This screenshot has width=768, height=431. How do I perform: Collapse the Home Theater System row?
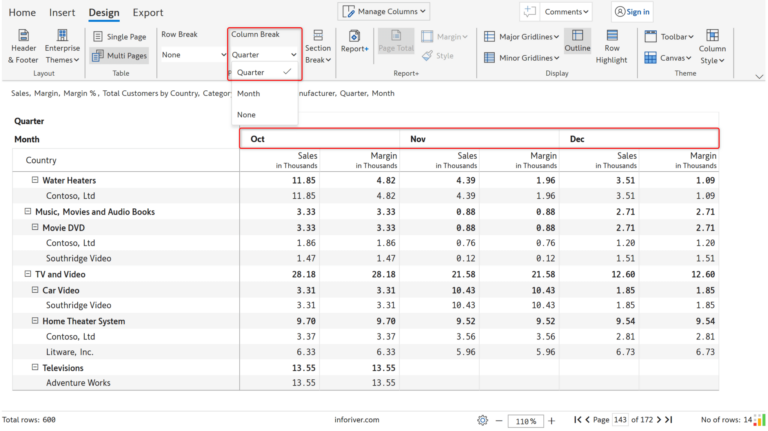click(35, 321)
